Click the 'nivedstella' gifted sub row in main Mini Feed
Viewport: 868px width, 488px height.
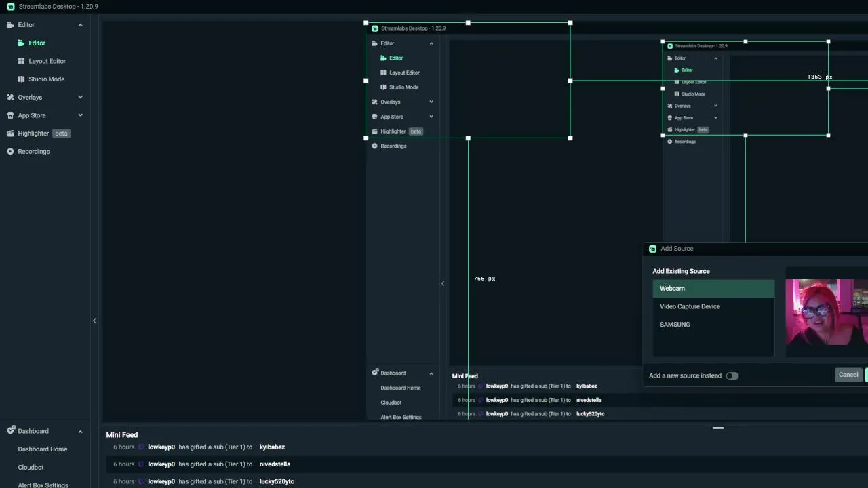coord(487,464)
